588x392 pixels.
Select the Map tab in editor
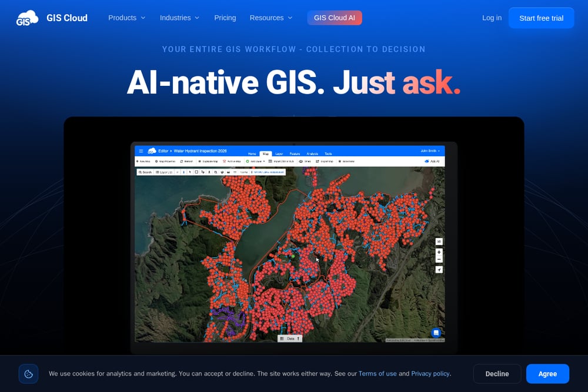(x=266, y=153)
